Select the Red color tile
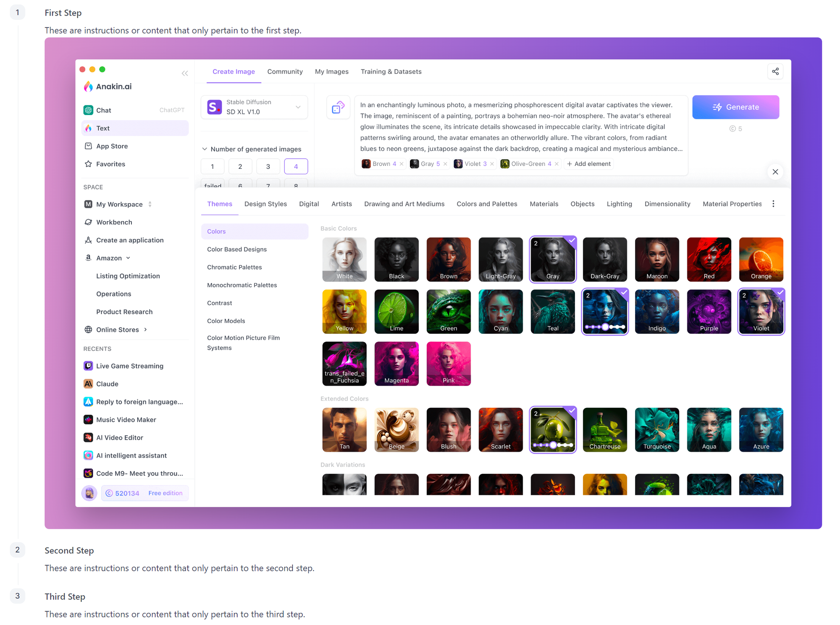This screenshot has width=840, height=625. click(x=709, y=260)
